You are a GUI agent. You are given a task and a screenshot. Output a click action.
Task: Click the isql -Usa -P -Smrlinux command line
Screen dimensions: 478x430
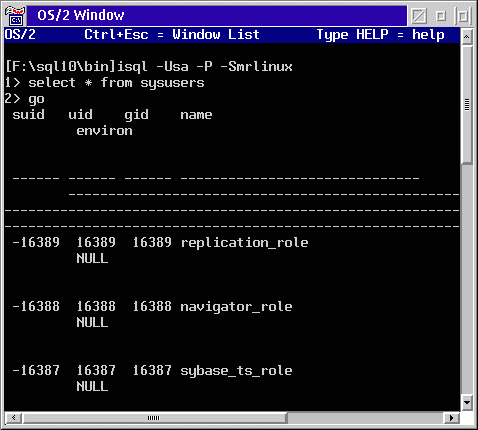(x=149, y=67)
